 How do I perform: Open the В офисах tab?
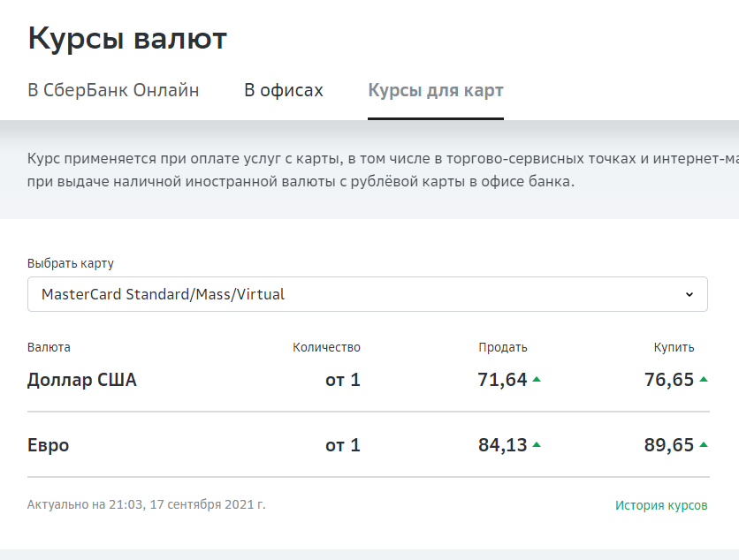pos(284,91)
